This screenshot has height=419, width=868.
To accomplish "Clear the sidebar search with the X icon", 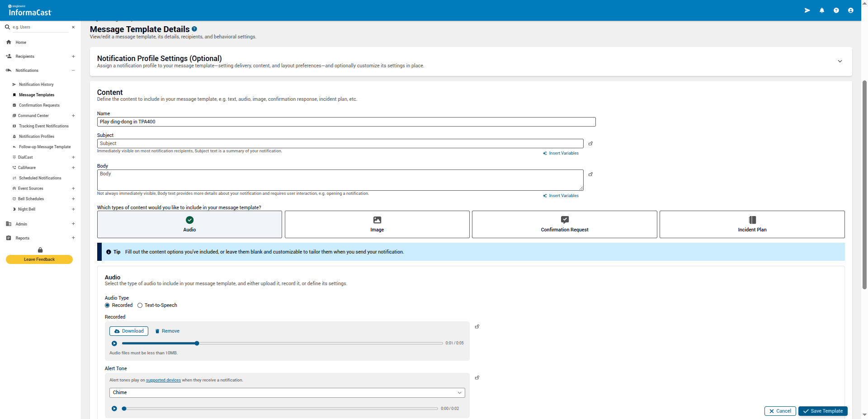I will [x=73, y=27].
